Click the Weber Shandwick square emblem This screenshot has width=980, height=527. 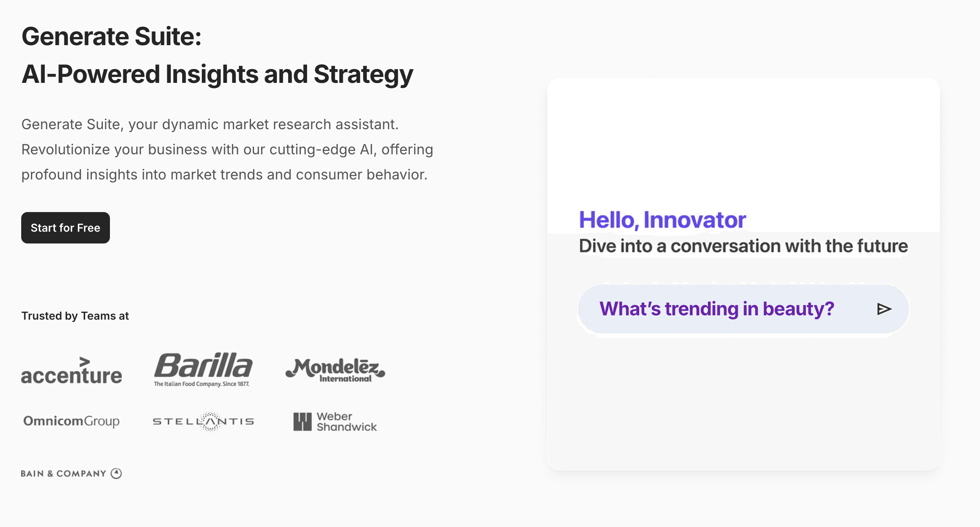pos(302,421)
